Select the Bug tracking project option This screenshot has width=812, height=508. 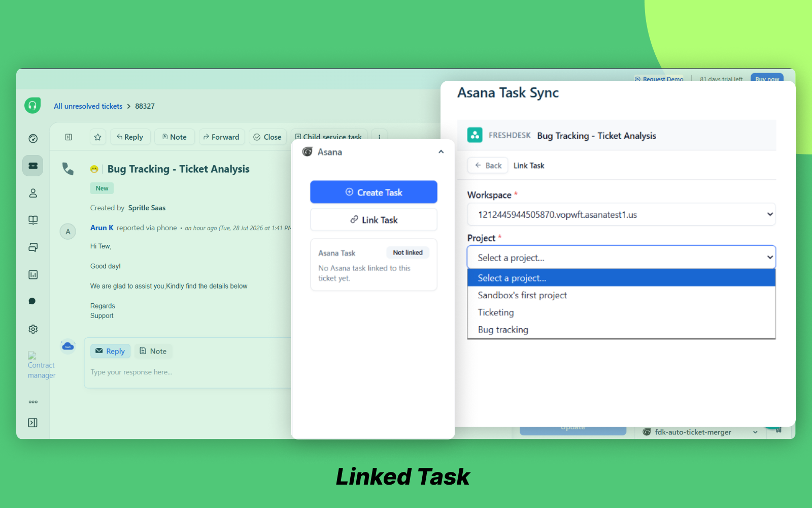pyautogui.click(x=621, y=330)
